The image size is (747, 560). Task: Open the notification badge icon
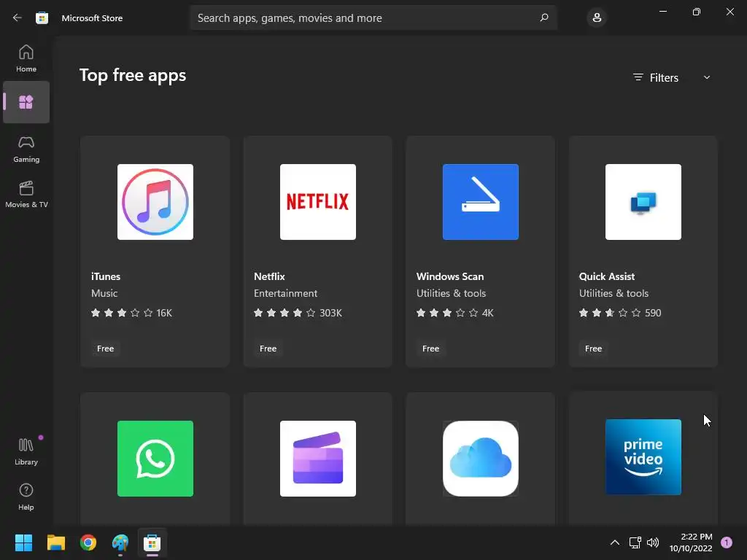click(727, 542)
